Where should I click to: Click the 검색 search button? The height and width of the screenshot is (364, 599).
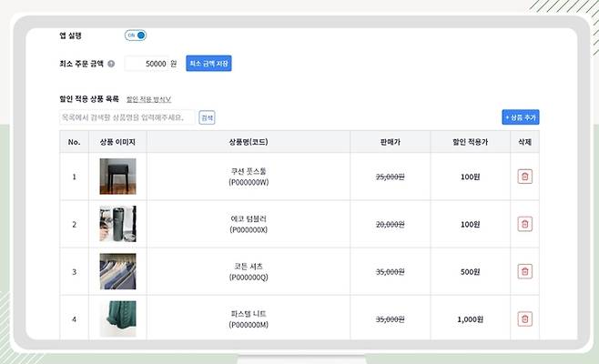coord(207,117)
